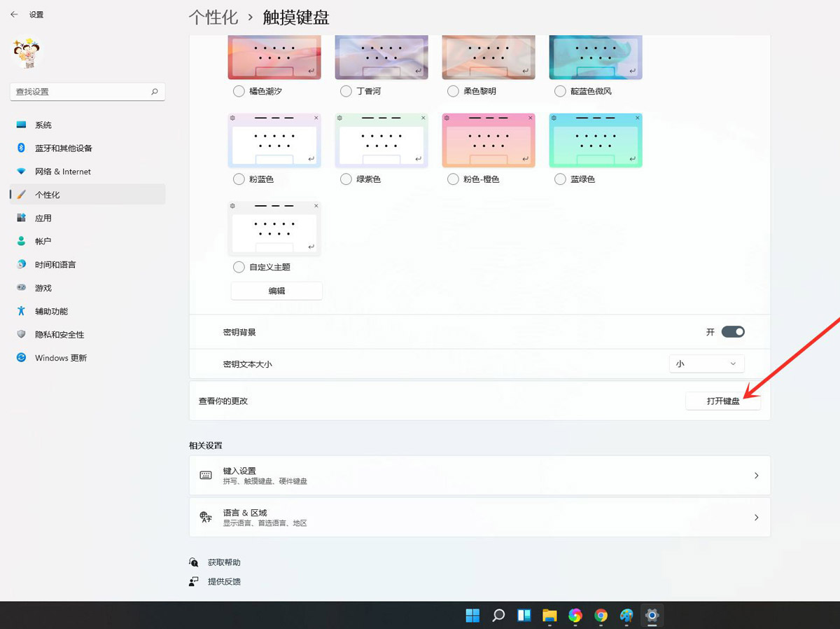Click the 获取帮助 help icon
Image resolution: width=840 pixels, height=629 pixels.
click(x=193, y=562)
